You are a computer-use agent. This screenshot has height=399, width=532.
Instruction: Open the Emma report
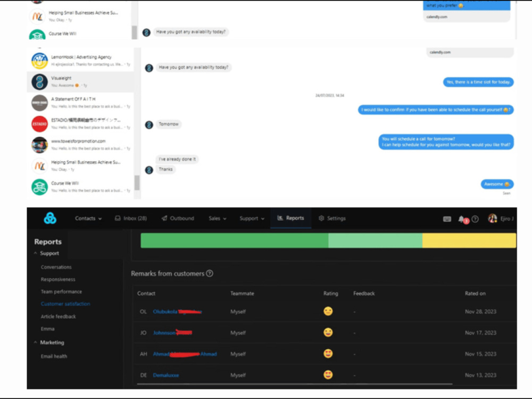coord(47,329)
